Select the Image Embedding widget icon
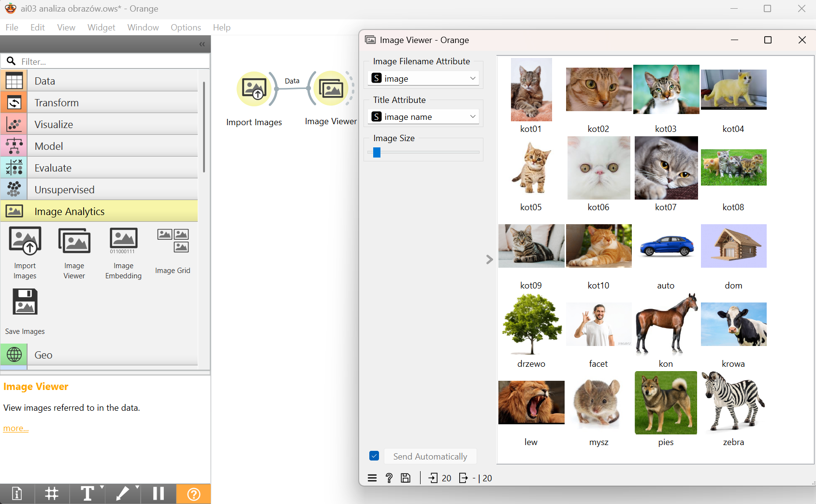Screen dimensions: 816x504 pos(123,241)
